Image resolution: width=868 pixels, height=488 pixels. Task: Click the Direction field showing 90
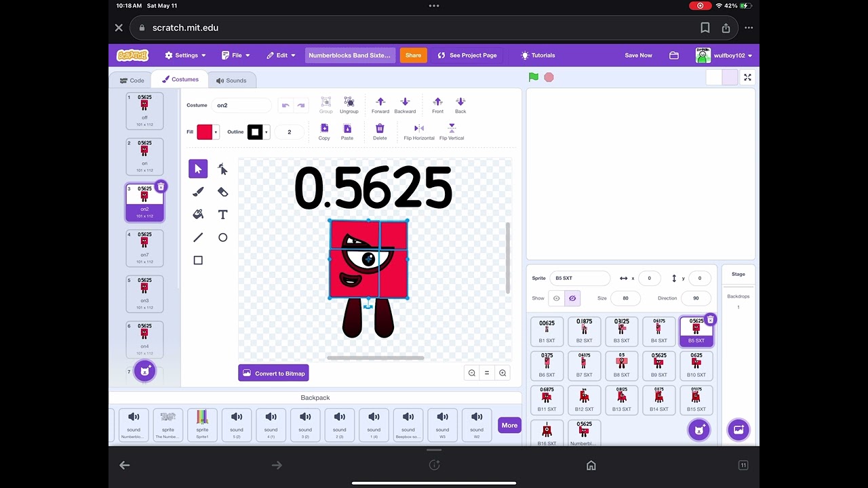coord(696,298)
